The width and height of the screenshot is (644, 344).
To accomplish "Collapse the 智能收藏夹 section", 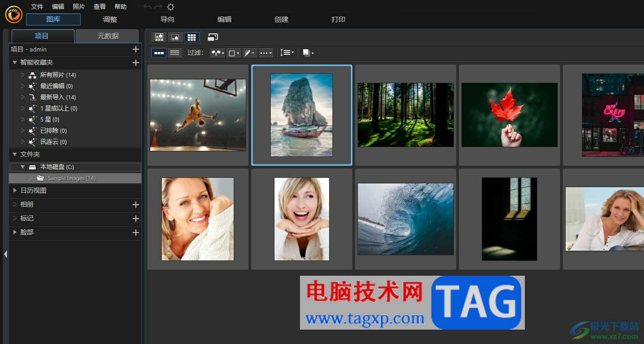I will coord(15,62).
